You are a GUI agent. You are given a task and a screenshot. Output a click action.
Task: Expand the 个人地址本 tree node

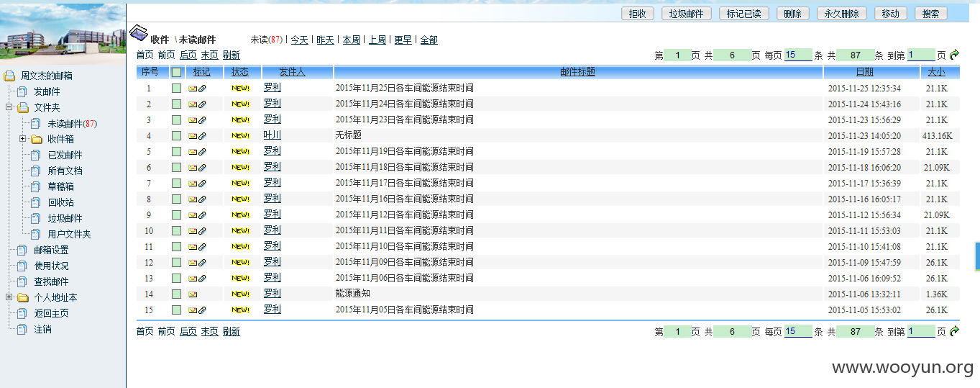click(x=9, y=297)
